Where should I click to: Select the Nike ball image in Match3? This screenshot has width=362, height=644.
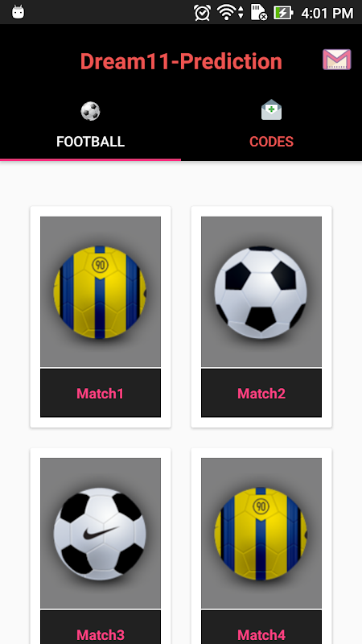pyautogui.click(x=100, y=534)
